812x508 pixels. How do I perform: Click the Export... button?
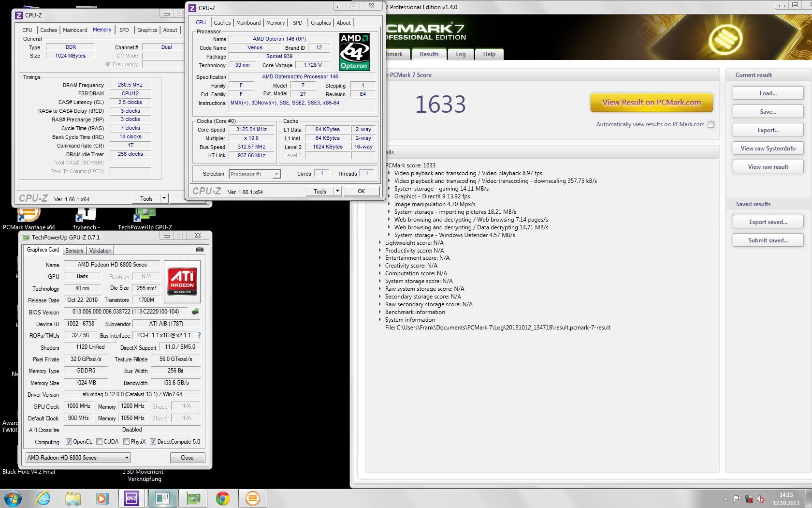tap(768, 130)
